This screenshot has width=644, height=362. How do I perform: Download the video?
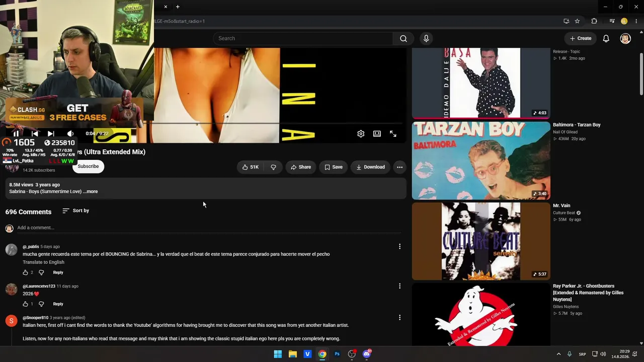click(x=370, y=167)
